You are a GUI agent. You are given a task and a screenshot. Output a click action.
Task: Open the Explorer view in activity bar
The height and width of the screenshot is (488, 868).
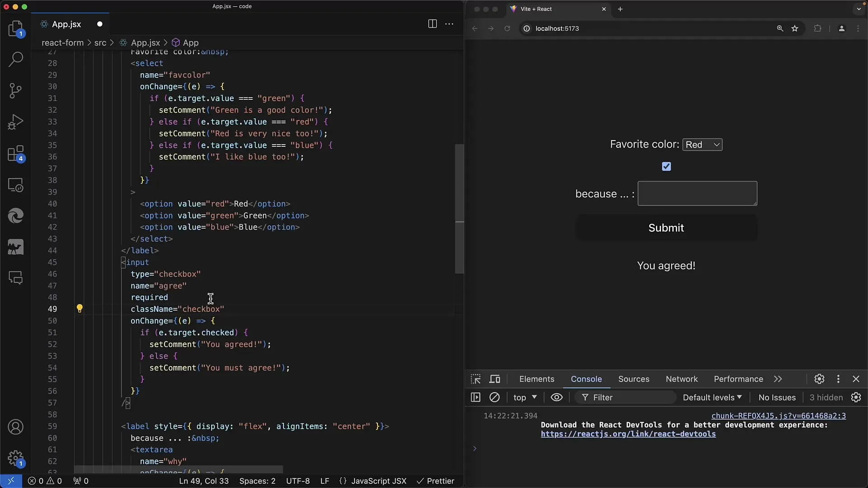[16, 28]
